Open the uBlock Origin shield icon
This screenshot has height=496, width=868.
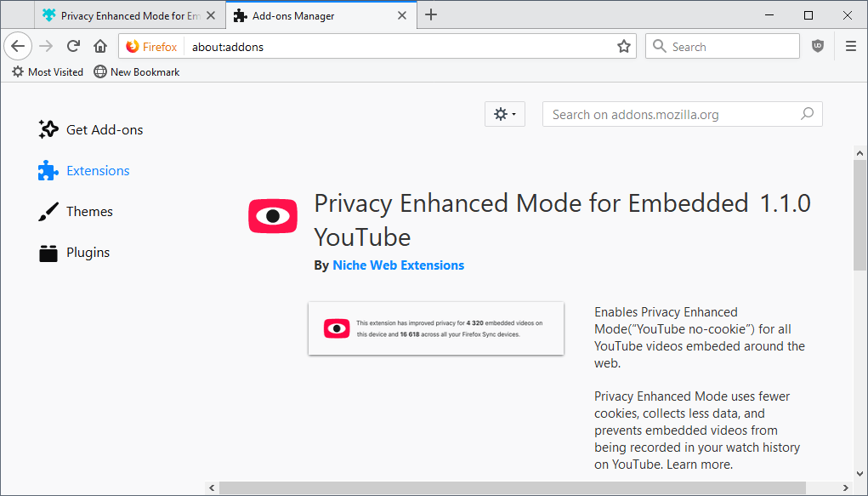pos(818,46)
